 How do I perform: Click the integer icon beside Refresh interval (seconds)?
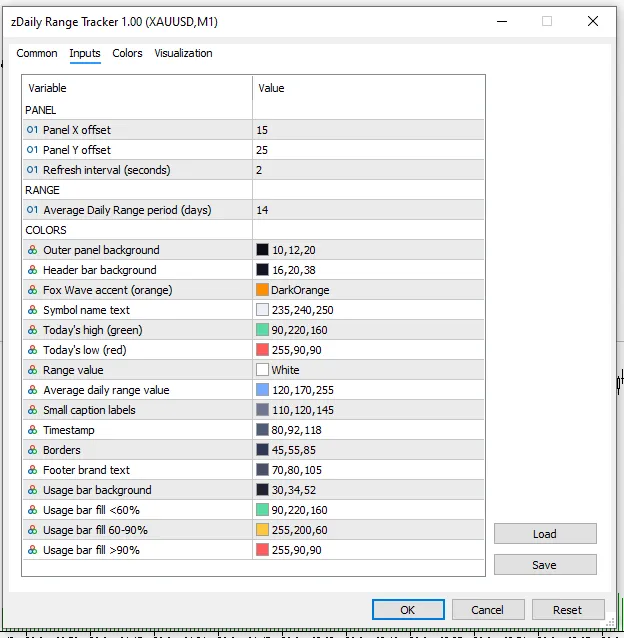tap(32, 170)
